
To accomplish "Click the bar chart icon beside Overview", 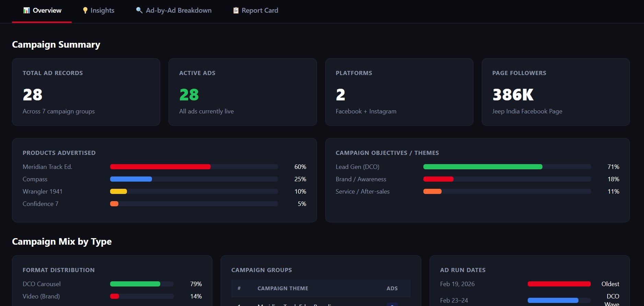I will [26, 11].
